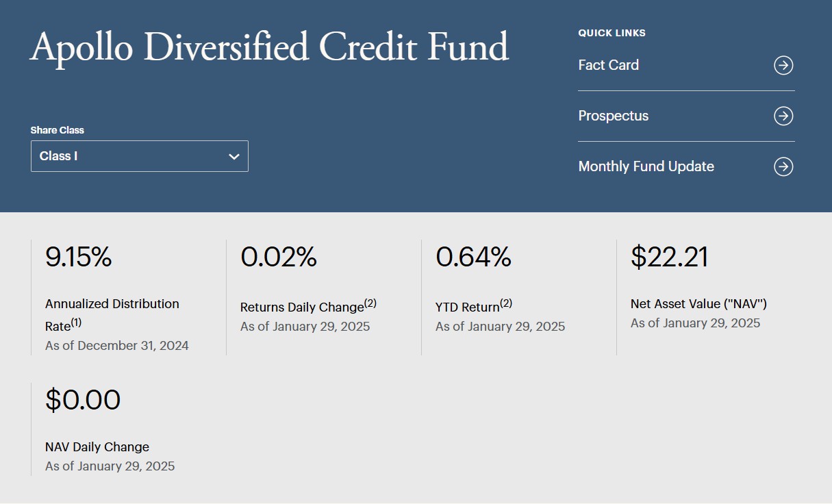The width and height of the screenshot is (832, 504).
Task: Click the Fact Card arrow icon
Action: click(783, 65)
